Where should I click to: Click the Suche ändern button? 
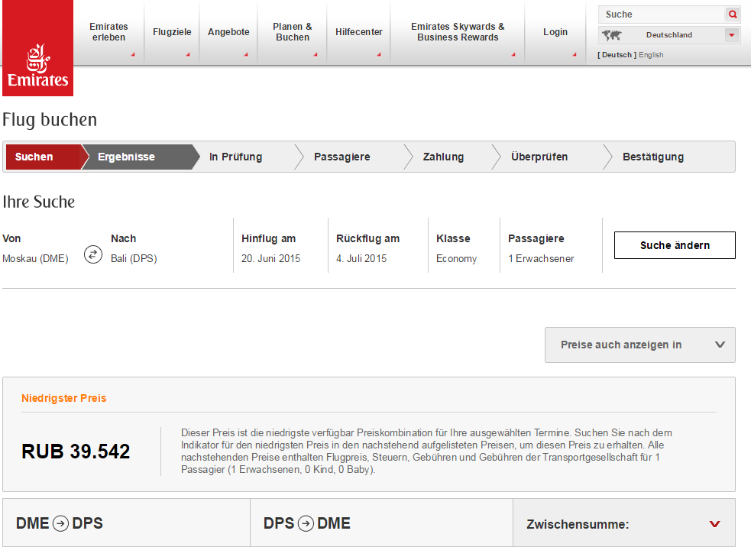(675, 245)
